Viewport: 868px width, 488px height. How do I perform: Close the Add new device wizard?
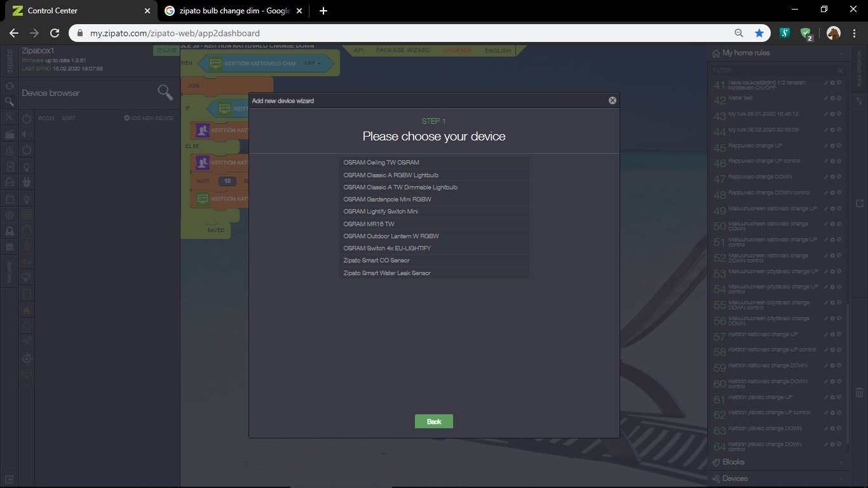(x=612, y=100)
